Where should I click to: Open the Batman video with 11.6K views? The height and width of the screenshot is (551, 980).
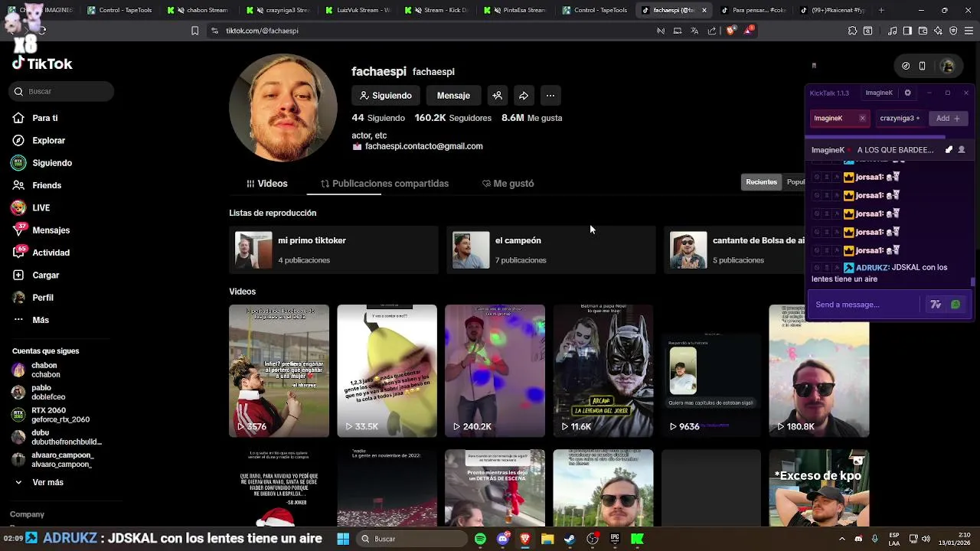[x=603, y=370]
